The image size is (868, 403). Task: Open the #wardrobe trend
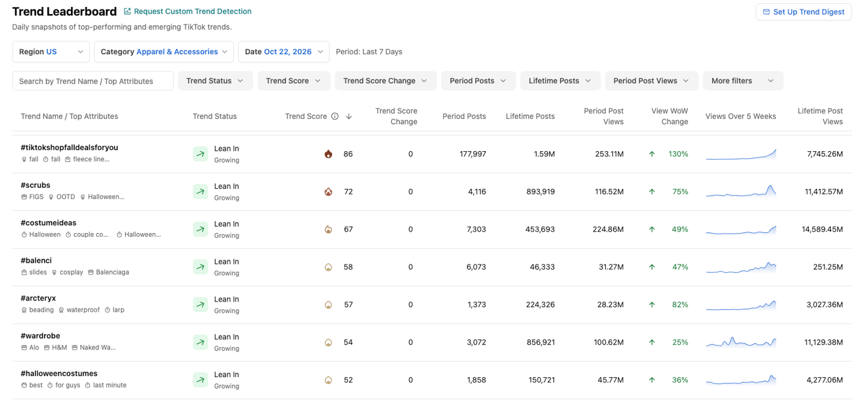(40, 336)
